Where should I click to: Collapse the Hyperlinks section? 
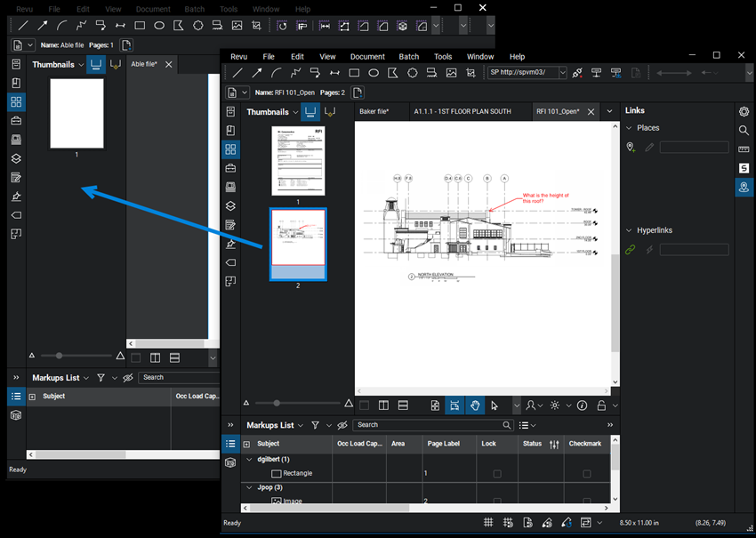point(628,230)
